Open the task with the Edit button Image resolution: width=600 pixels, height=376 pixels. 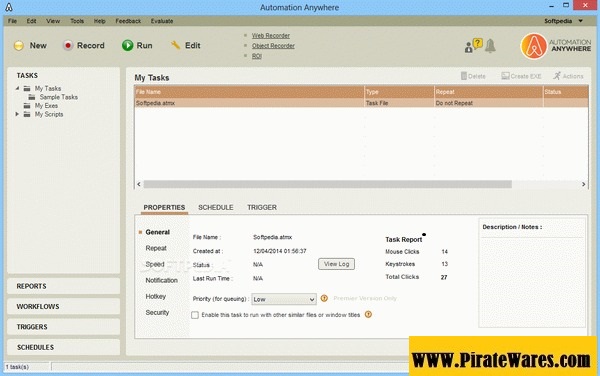185,46
